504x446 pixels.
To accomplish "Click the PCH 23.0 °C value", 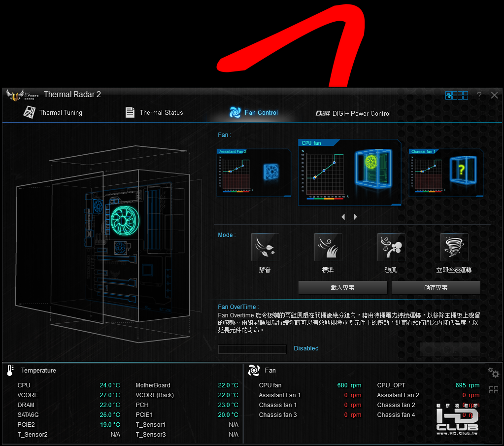I will pyautogui.click(x=228, y=405).
